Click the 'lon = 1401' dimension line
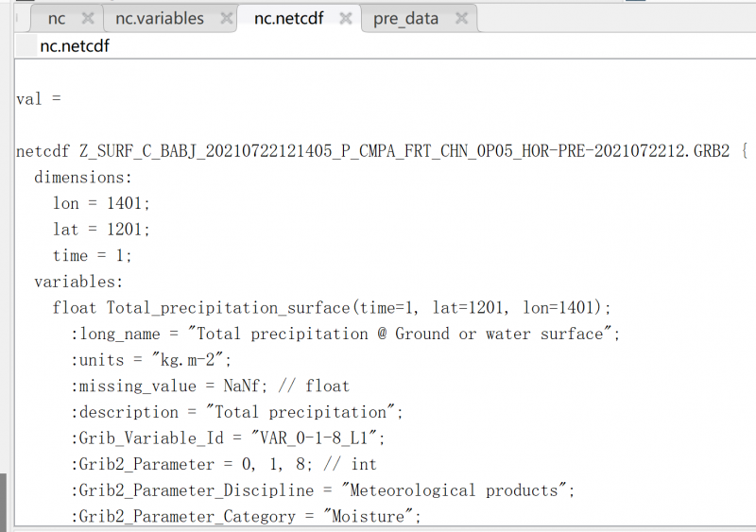The height and width of the screenshot is (532, 756). [101, 203]
